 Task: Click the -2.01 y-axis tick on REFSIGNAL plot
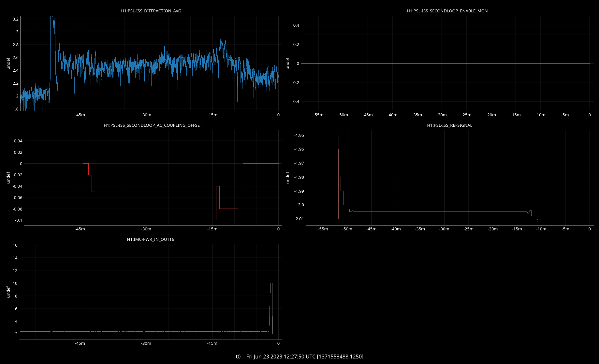pos(299,219)
